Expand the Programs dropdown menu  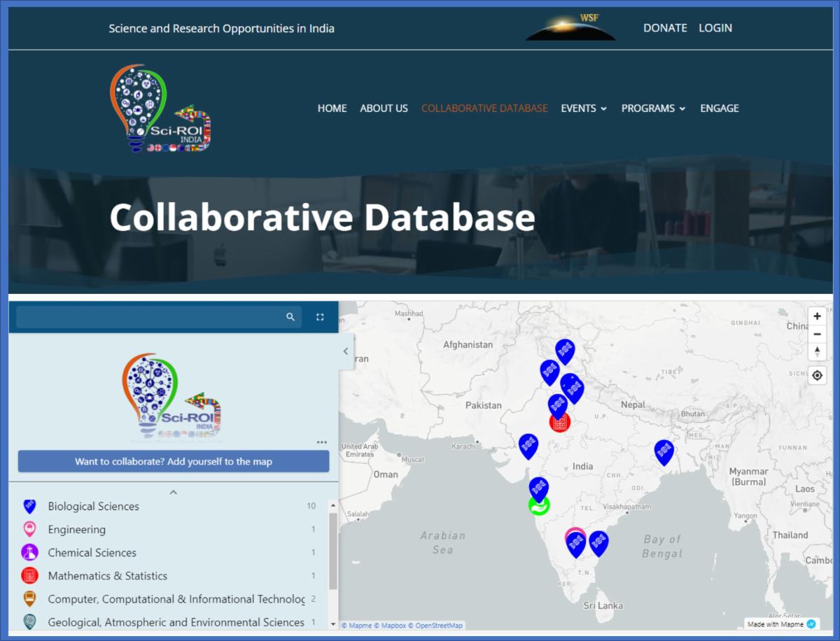[x=653, y=108]
